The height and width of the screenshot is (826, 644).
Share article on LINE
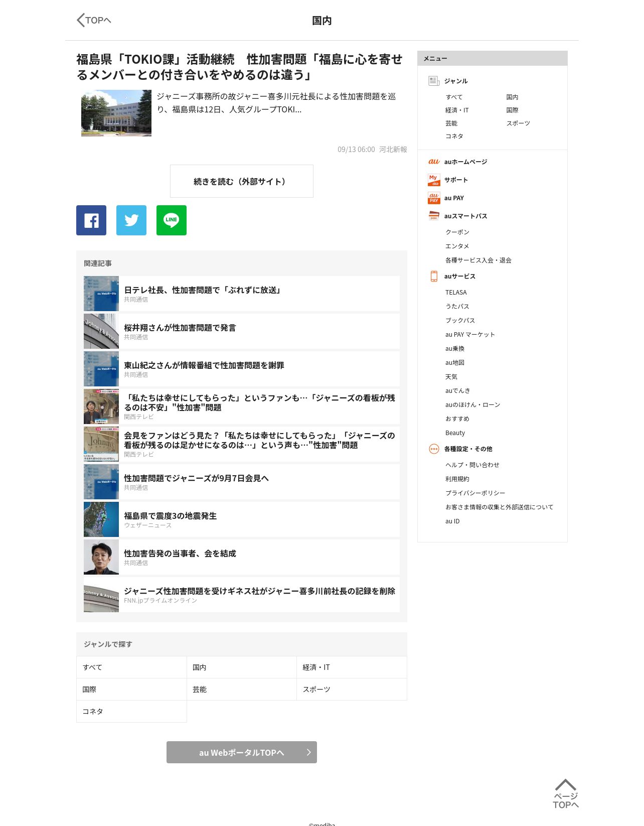pyautogui.click(x=172, y=220)
